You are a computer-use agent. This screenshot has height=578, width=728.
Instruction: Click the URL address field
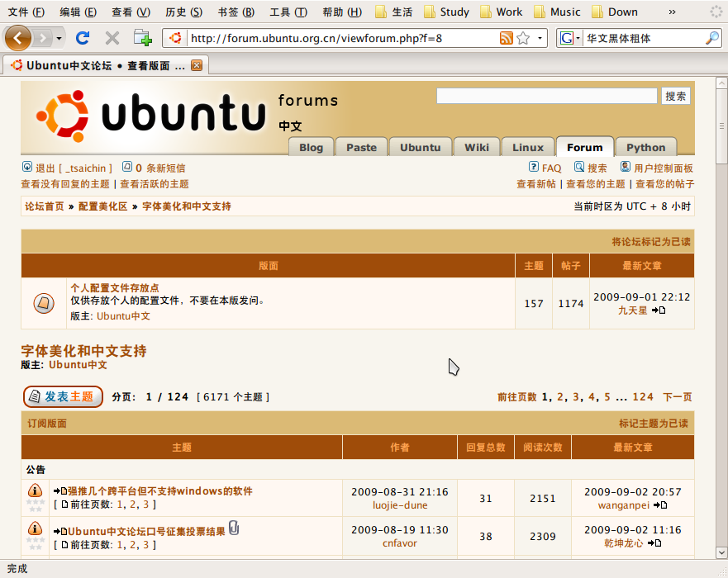coord(344,38)
